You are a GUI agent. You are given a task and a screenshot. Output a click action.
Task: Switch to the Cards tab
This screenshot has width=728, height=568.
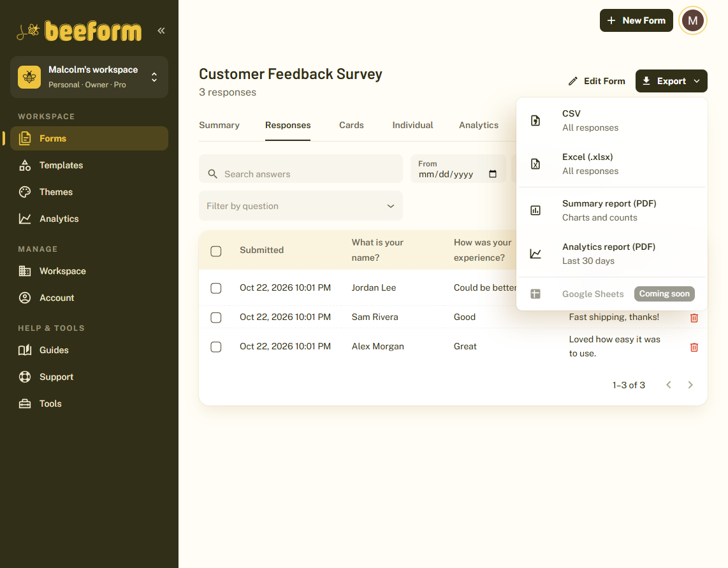coord(351,125)
